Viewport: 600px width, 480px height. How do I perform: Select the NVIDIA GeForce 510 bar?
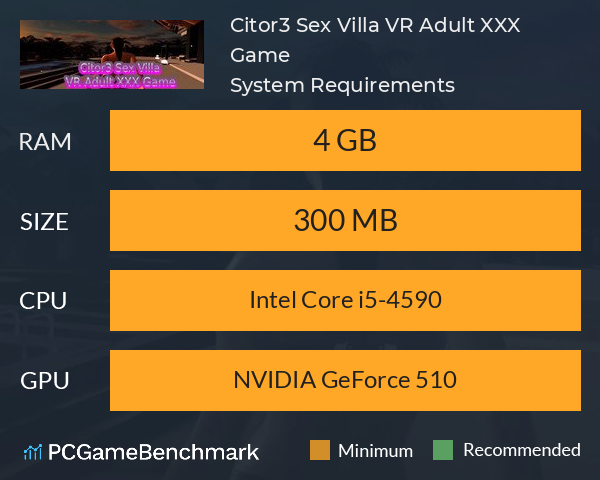click(345, 380)
